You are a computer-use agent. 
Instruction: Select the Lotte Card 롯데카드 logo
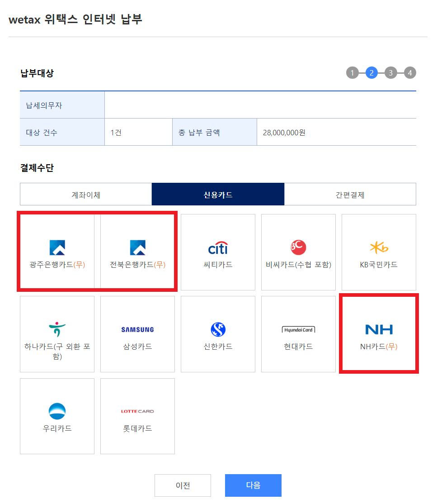tap(138, 411)
